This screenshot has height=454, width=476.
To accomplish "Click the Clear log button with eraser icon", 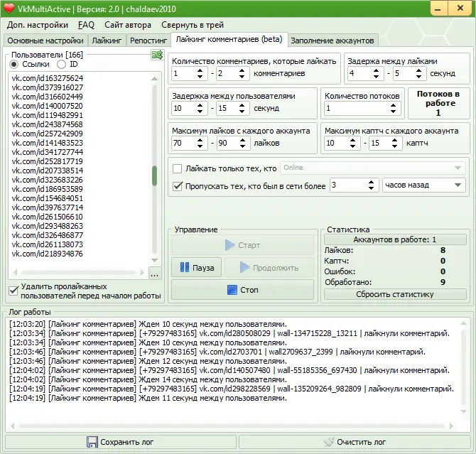I will [x=354, y=442].
